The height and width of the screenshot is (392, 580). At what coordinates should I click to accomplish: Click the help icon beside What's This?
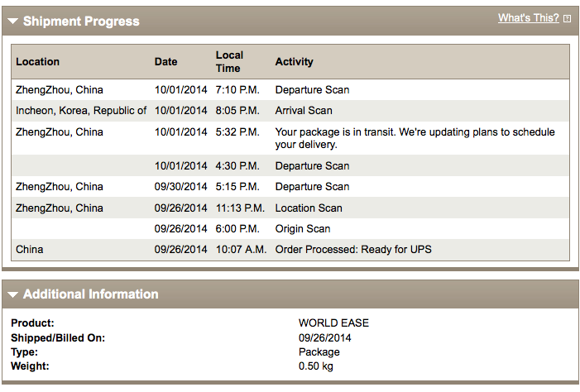point(567,18)
